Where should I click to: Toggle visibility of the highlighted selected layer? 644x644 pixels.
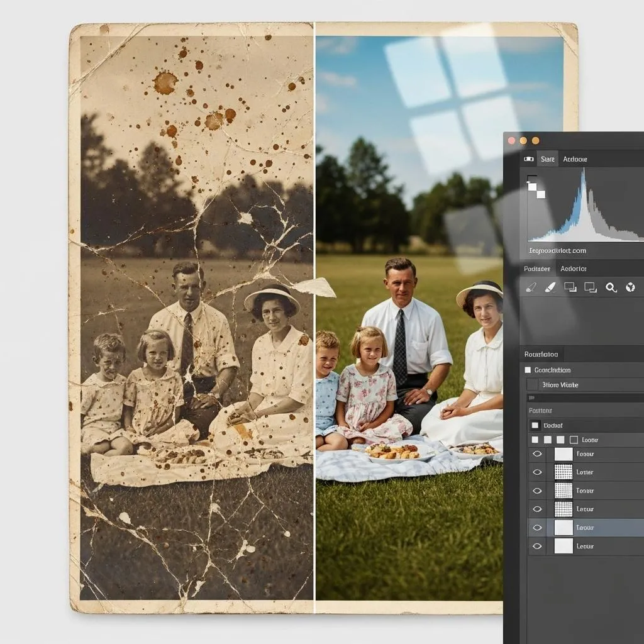(x=536, y=527)
